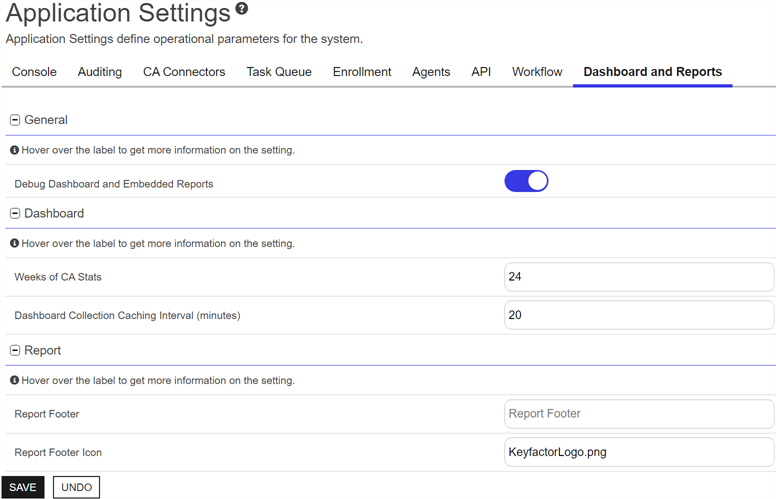Click the help question mark icon
This screenshot has width=776, height=499.
(x=241, y=10)
